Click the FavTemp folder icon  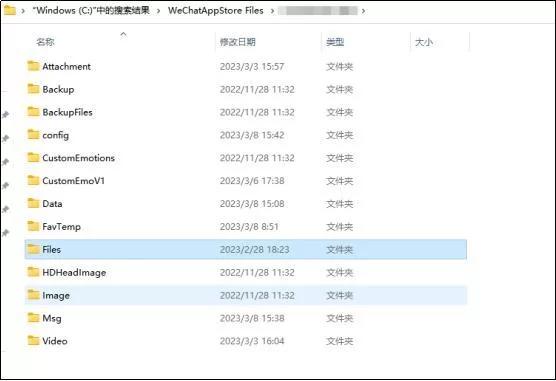click(33, 226)
